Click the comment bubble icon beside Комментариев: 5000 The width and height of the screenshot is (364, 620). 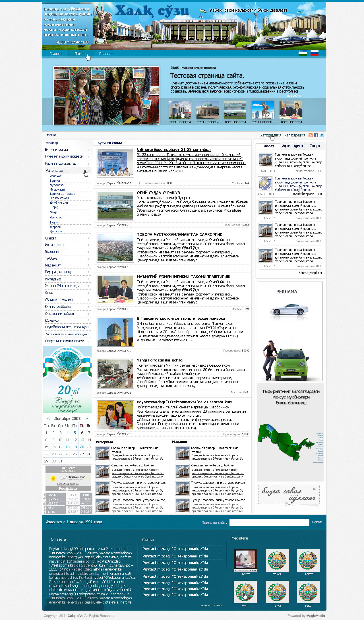pos(140,183)
